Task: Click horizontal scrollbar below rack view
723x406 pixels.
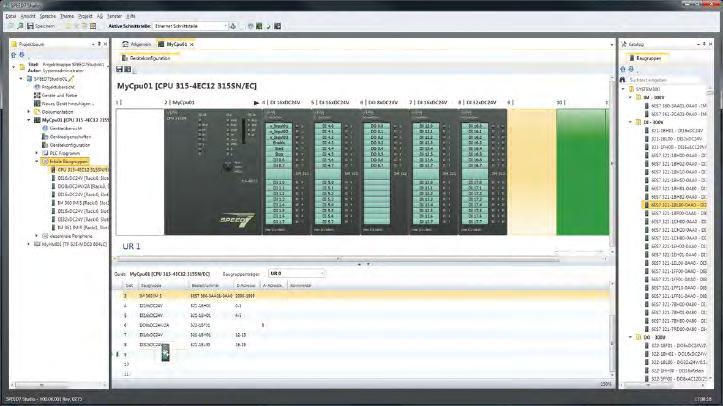Action: coord(339,259)
